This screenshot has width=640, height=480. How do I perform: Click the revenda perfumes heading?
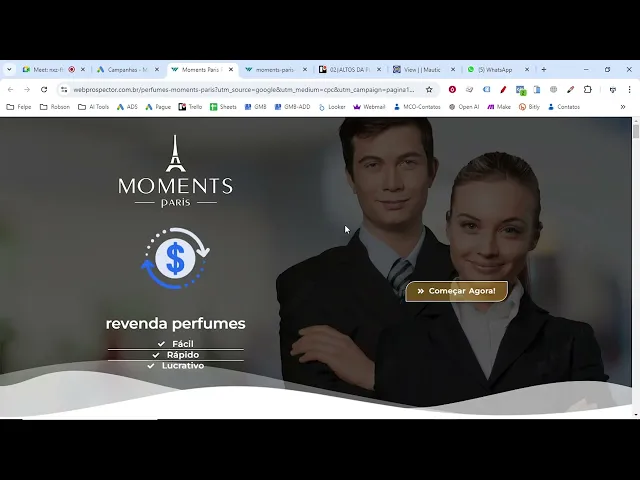[176, 324]
